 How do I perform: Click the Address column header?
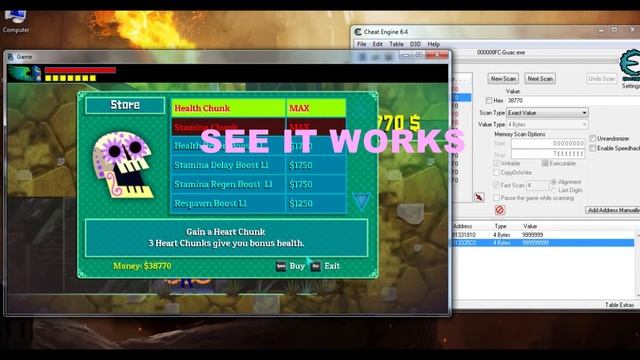[x=462, y=226]
